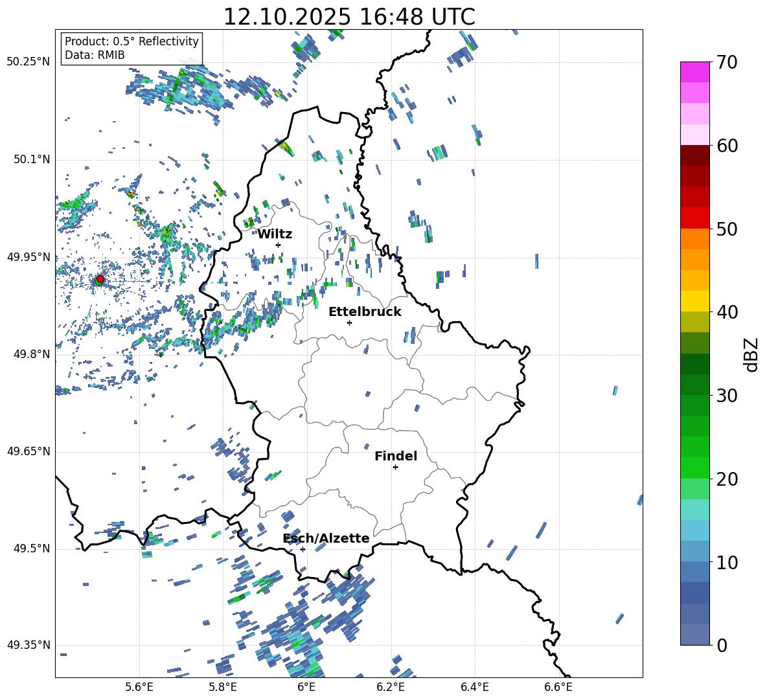This screenshot has width=767, height=700.
Task: Click the 49.65°N latitude axis label
Action: tap(29, 451)
